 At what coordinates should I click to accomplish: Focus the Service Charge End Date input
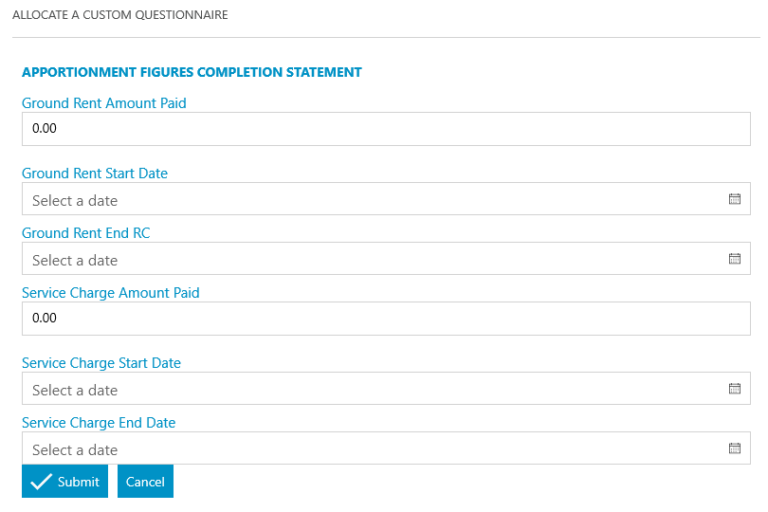coord(370,449)
